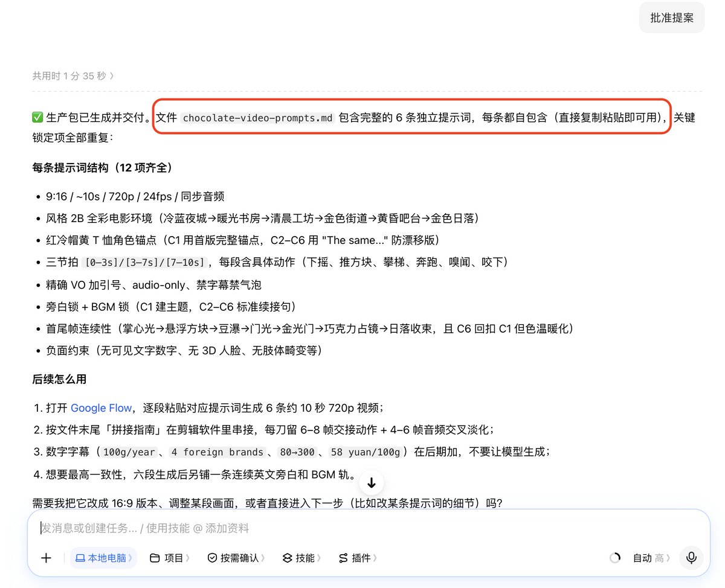Expand the 项目 picker

click(x=170, y=558)
